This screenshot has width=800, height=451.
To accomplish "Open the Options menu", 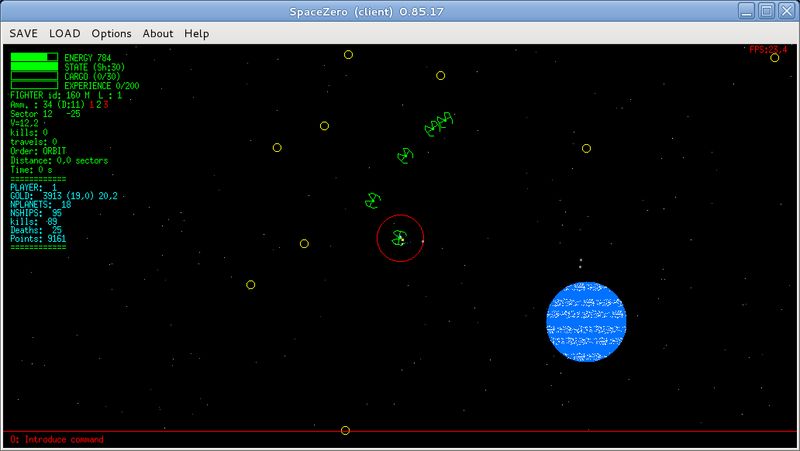I will 111,34.
